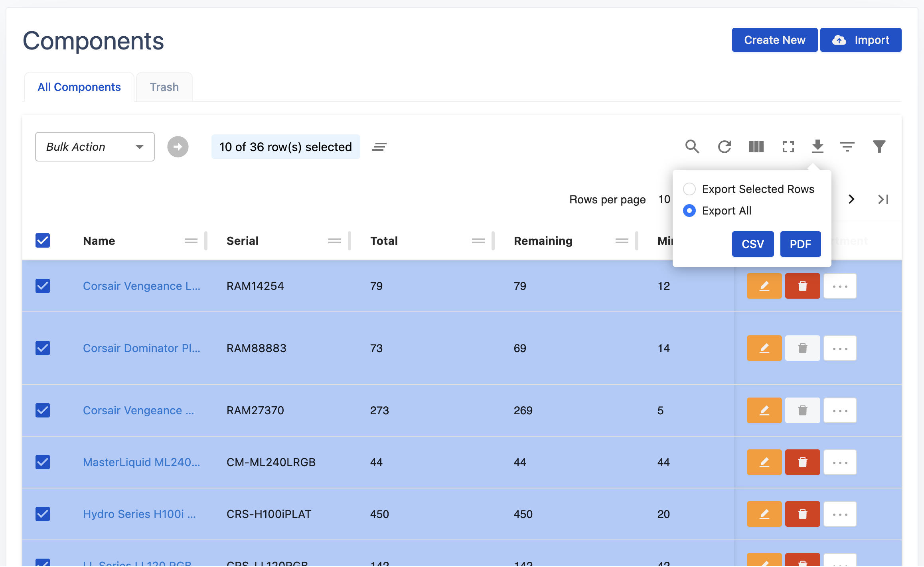This screenshot has height=567, width=924.
Task: Click the Remaining column drag handle
Action: coord(622,241)
